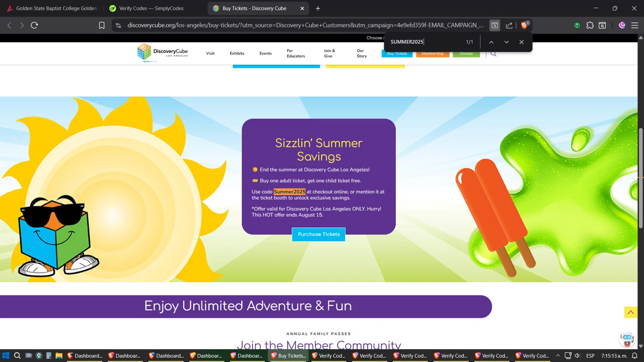Open the browser hamburger menu
This screenshot has height=362, width=644.
(x=635, y=25)
